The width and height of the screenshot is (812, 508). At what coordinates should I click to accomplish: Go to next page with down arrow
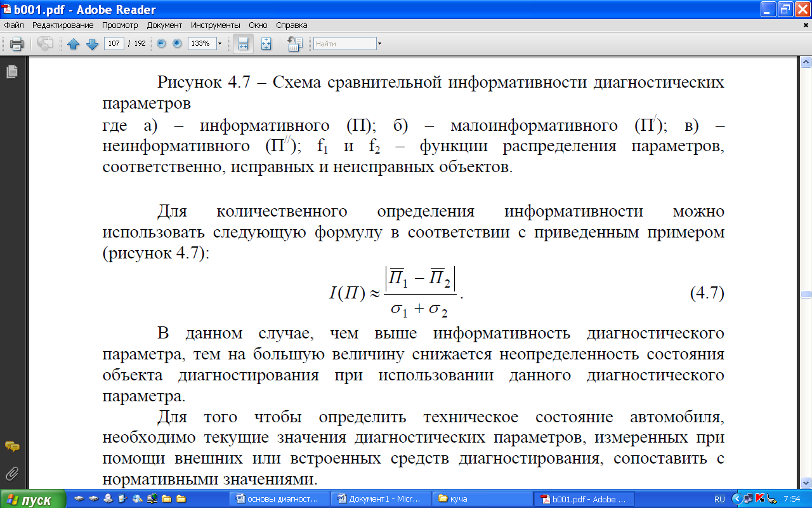pos(92,44)
